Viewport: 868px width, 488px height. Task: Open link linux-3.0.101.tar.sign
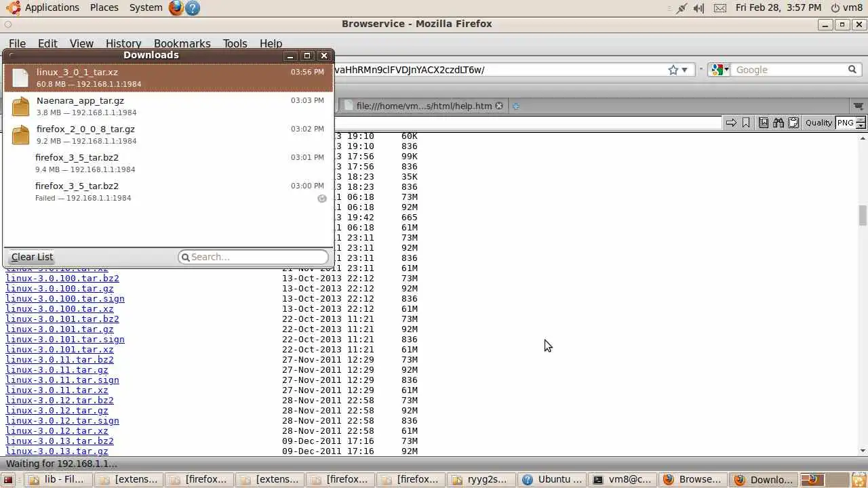click(x=65, y=340)
